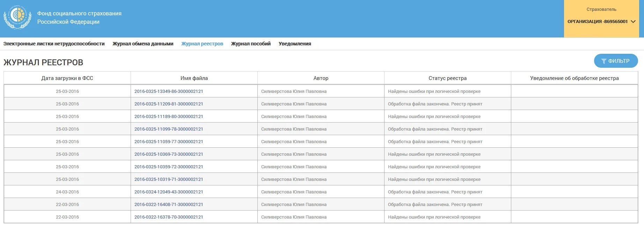644x228 pixels.
Task: Click status cell of file 2016-0325-11059-77
Action: coord(448,142)
